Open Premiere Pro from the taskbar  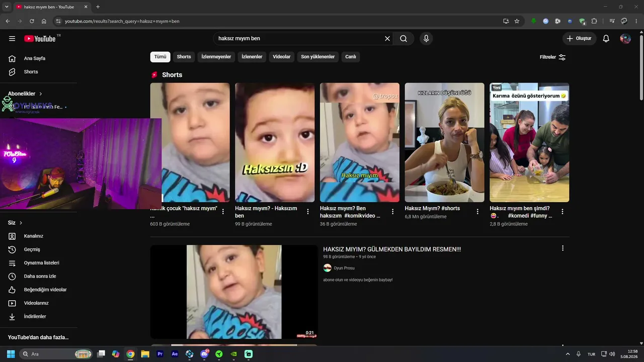160,354
